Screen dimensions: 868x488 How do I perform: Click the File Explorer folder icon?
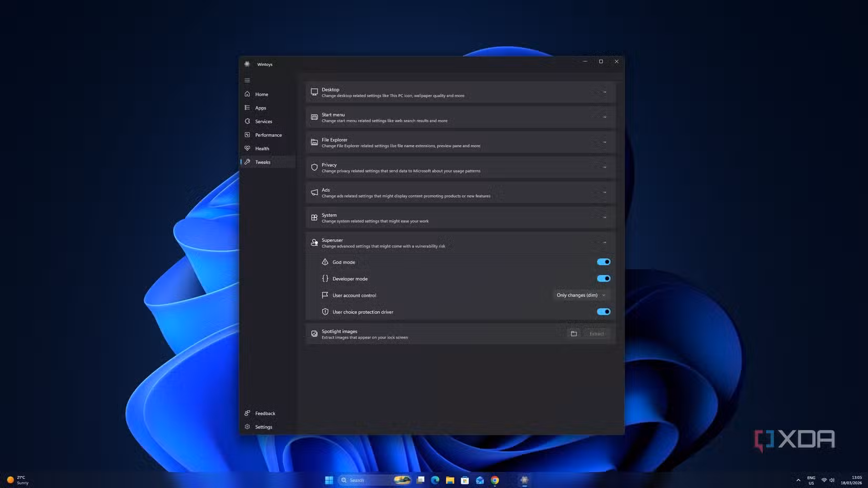point(314,143)
